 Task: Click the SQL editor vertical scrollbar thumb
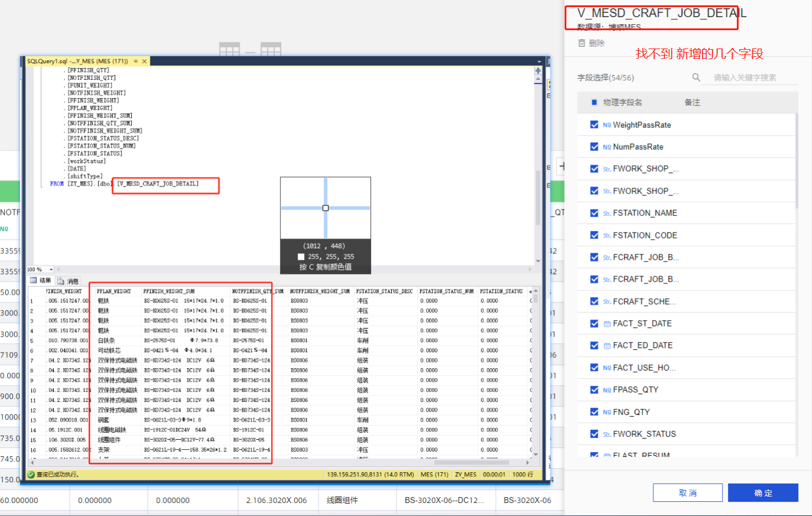pos(538,196)
